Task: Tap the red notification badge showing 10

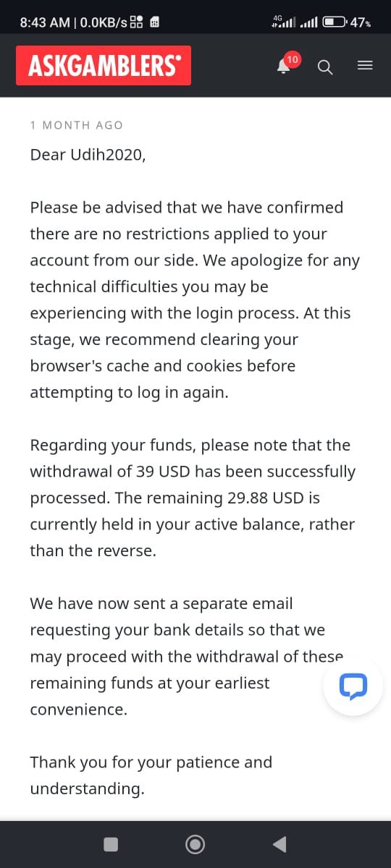Action: point(292,59)
